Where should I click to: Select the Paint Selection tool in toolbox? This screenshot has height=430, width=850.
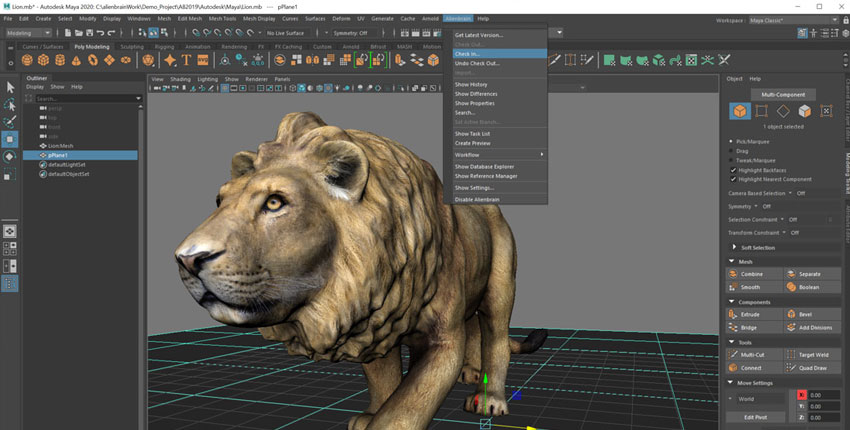pos(10,122)
